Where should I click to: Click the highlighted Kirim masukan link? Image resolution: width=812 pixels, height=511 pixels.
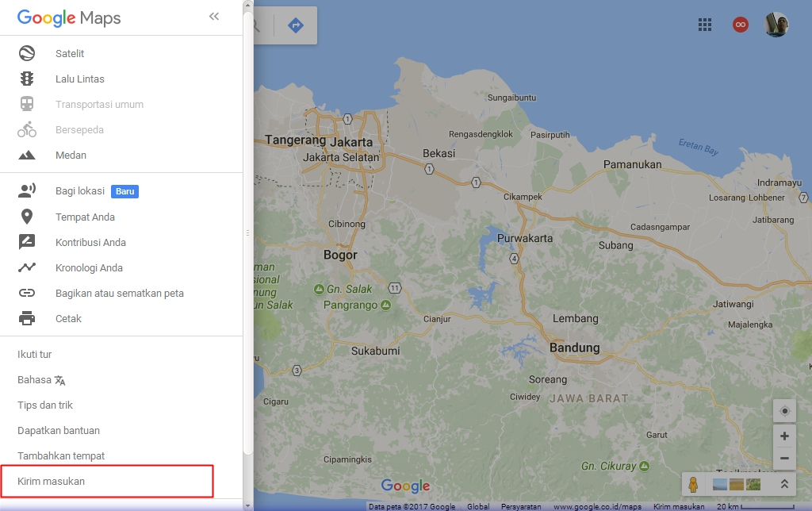(x=52, y=481)
